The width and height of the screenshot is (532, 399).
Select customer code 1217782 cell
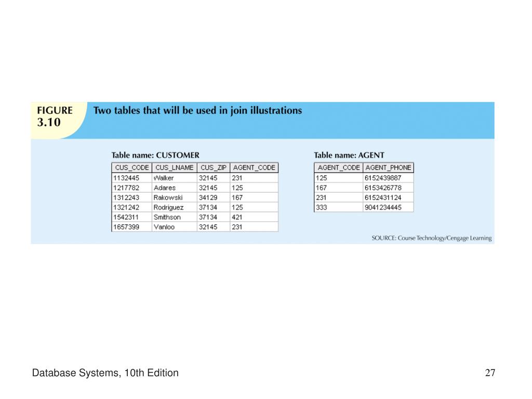[x=131, y=188]
